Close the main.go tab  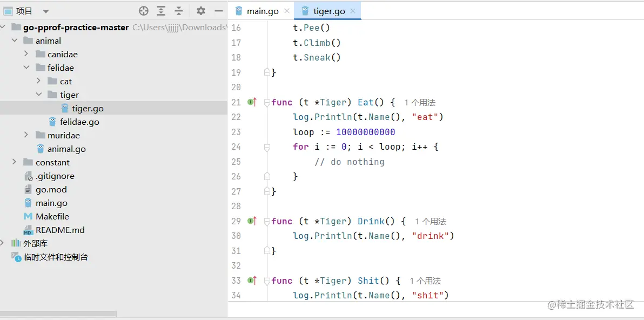tap(287, 11)
